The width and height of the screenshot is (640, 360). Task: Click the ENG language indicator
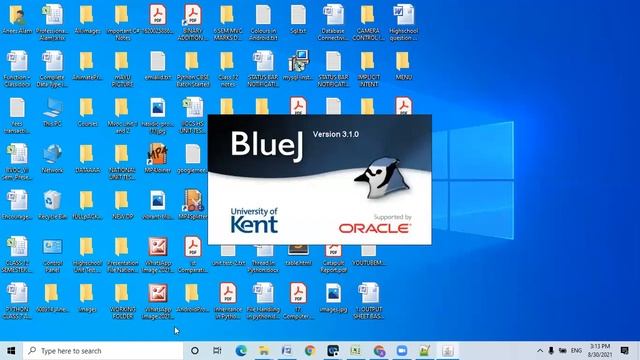tap(576, 351)
